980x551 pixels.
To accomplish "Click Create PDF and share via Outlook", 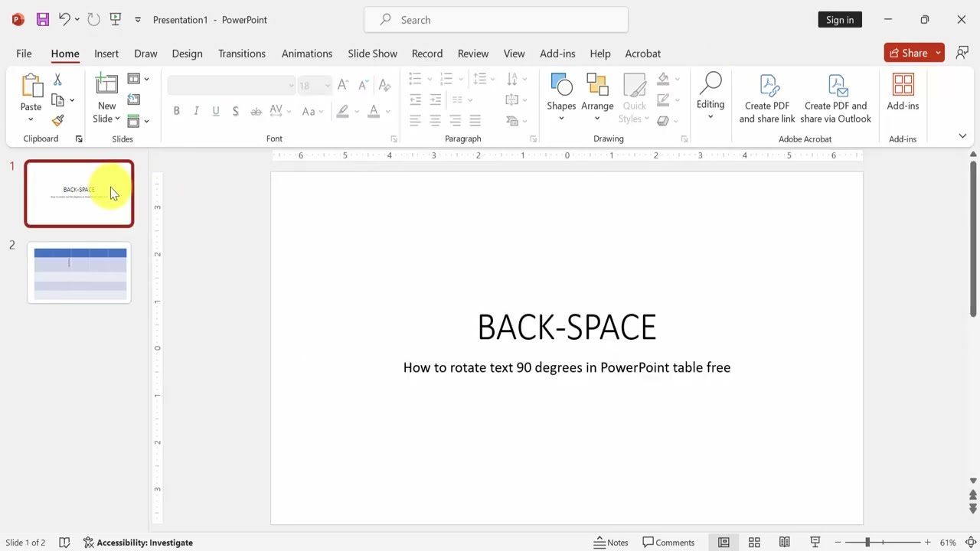I will 835,99.
